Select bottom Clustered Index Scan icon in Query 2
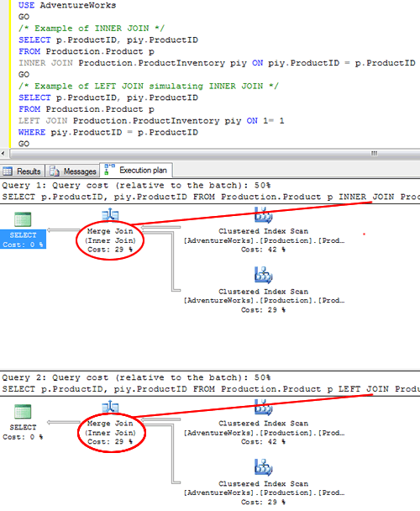The width and height of the screenshot is (420, 511). tap(263, 467)
